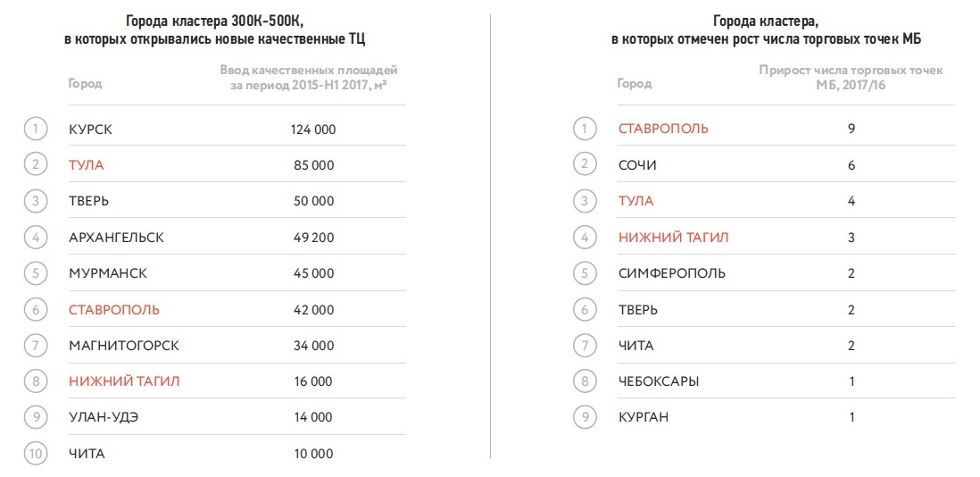Select the red СТАВРОПОЛЬ entry in right table
Screen dimensions: 980x477
coord(663,129)
